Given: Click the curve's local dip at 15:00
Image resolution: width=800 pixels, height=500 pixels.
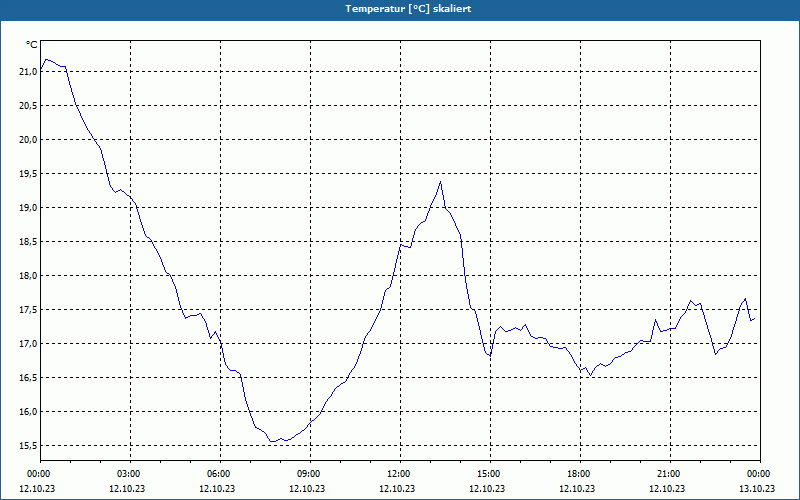Looking at the screenshot, I should click(x=490, y=355).
